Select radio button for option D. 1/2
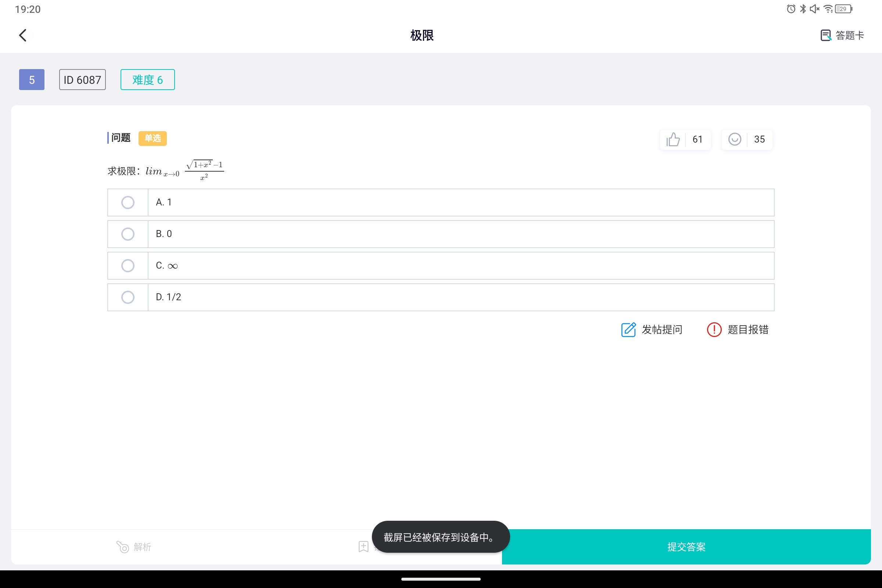882x588 pixels. pos(128,297)
